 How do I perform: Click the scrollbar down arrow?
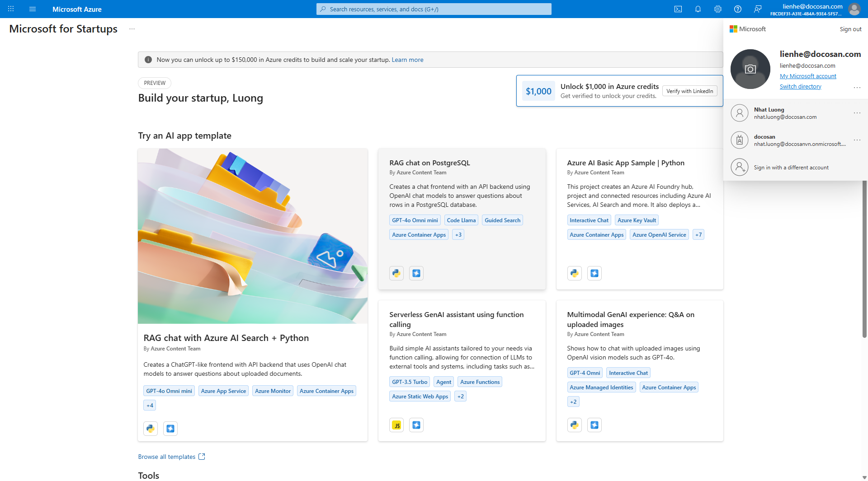[864, 477]
